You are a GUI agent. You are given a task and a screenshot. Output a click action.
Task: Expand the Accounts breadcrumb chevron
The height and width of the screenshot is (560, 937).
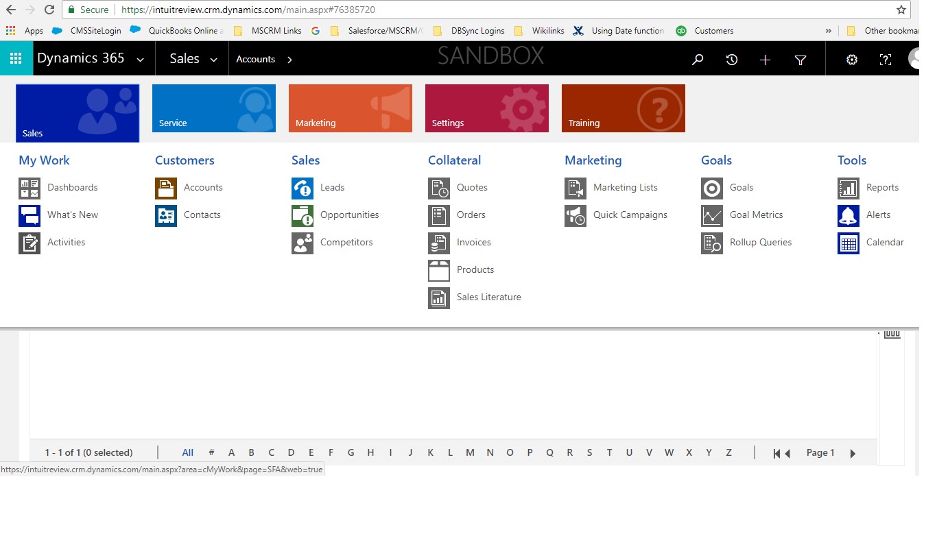coord(289,60)
